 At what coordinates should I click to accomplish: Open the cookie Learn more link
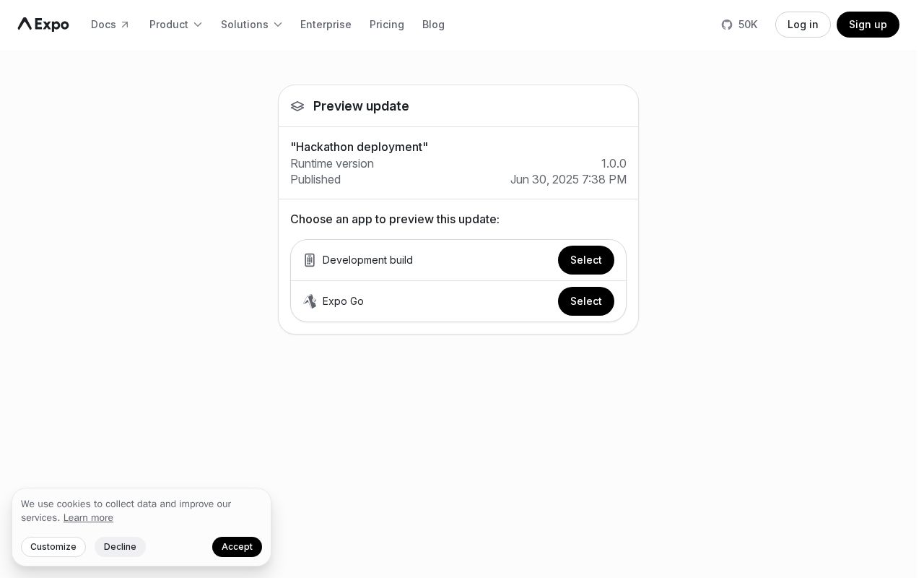coord(88,518)
